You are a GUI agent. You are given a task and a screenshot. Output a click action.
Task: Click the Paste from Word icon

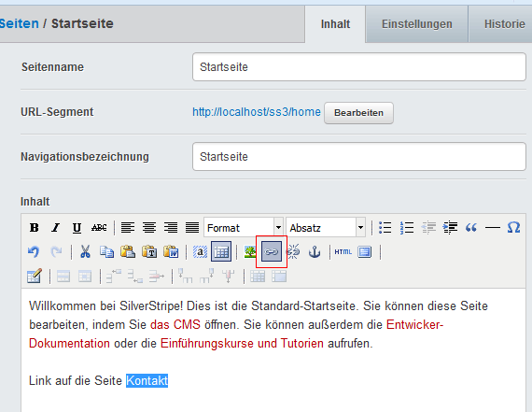tap(171, 251)
